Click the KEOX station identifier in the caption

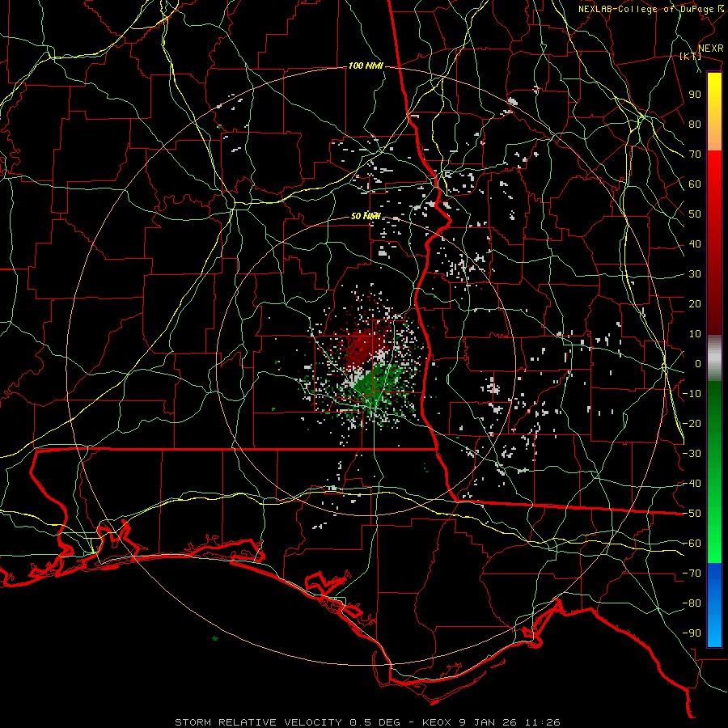click(437, 722)
